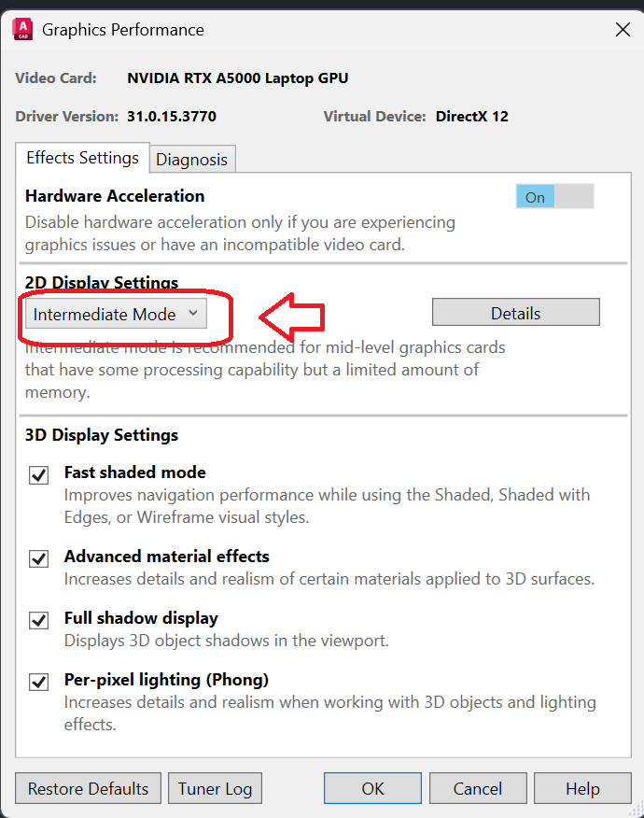
Task: Slide the Hardware Acceleration switch
Action: point(555,197)
